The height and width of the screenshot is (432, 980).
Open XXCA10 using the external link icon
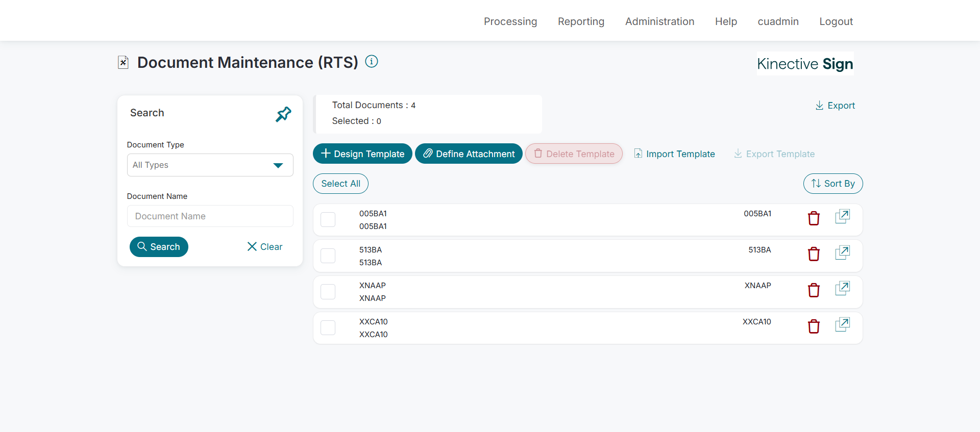(x=842, y=324)
